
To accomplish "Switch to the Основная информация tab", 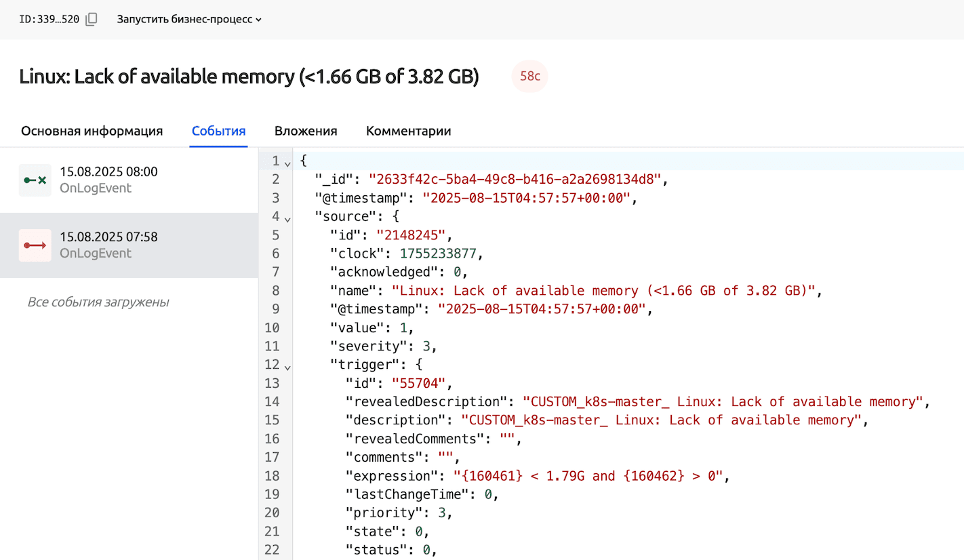I will [92, 131].
